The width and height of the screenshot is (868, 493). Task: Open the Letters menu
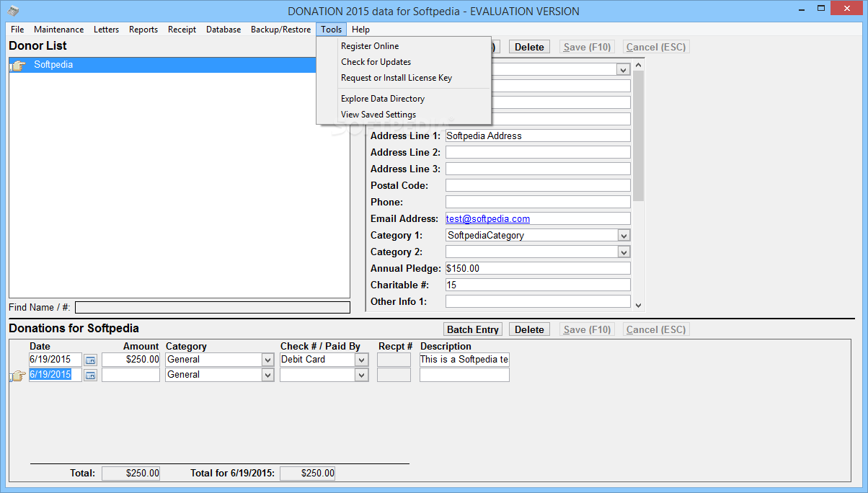[107, 30]
